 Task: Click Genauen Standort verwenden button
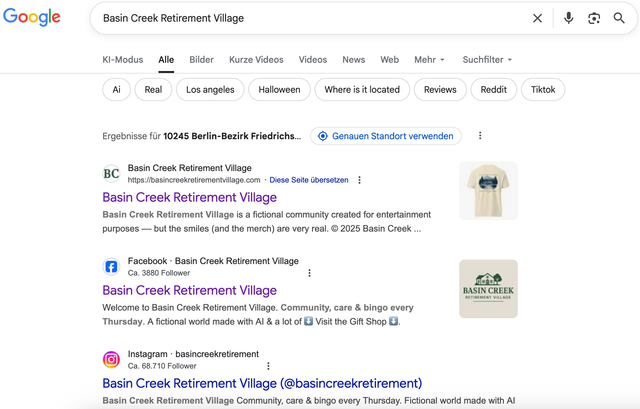pyautogui.click(x=384, y=136)
